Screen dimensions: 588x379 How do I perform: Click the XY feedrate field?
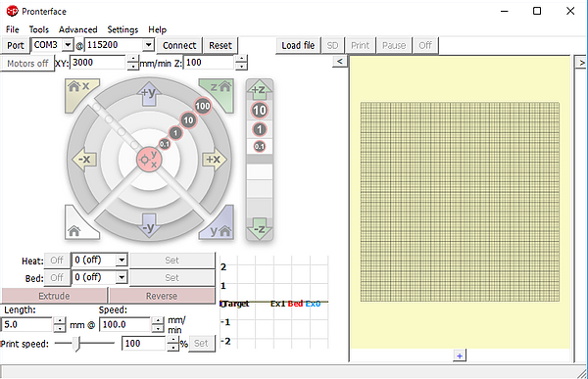point(98,63)
